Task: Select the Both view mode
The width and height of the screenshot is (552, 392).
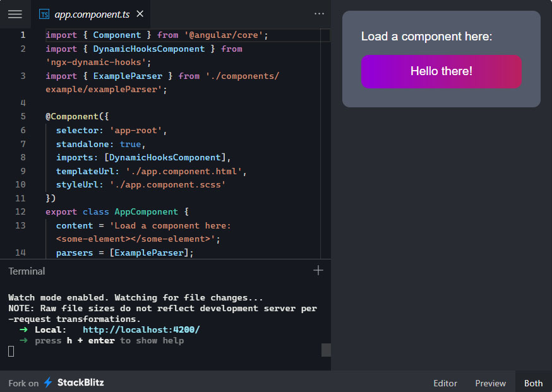Action: point(533,383)
